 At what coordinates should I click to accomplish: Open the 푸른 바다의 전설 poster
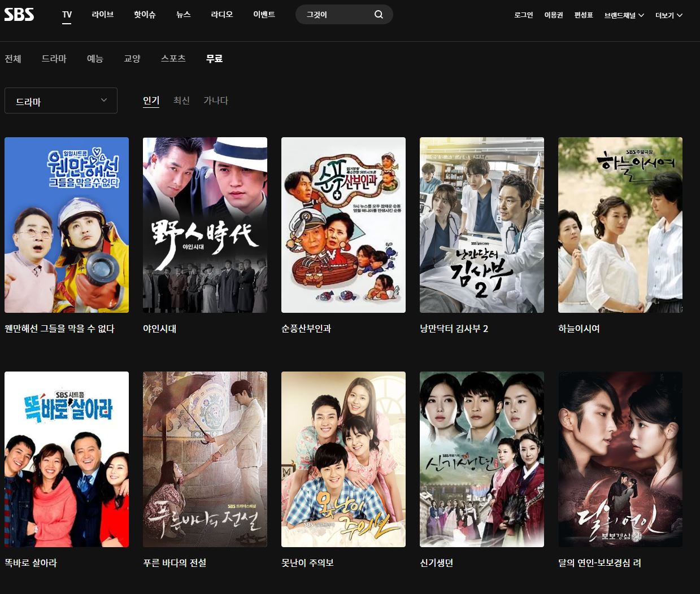point(205,459)
